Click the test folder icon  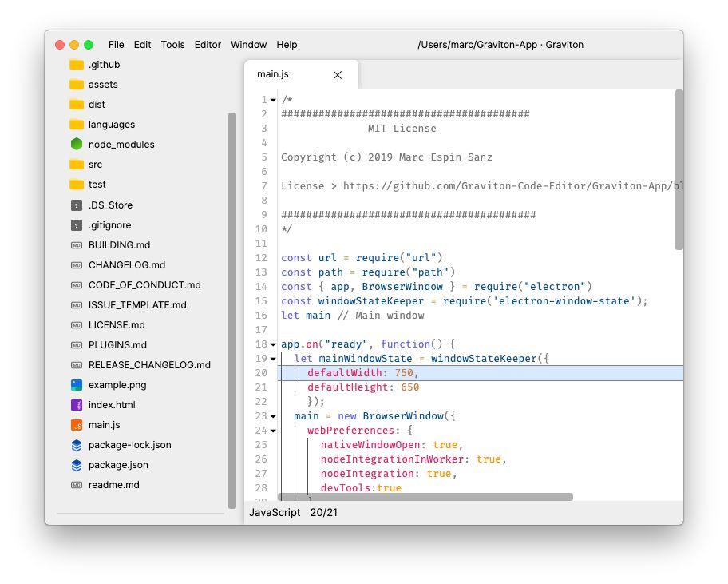pyautogui.click(x=77, y=185)
